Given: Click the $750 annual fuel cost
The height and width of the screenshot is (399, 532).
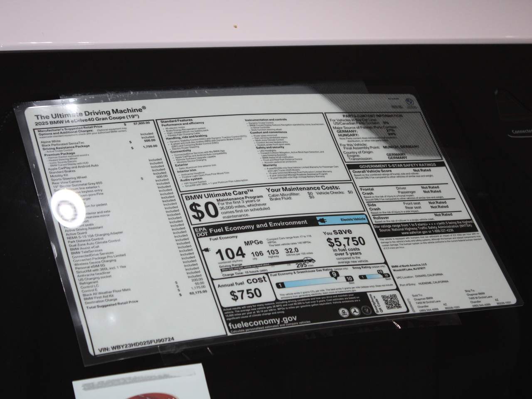Looking at the screenshot, I should pyautogui.click(x=246, y=294).
